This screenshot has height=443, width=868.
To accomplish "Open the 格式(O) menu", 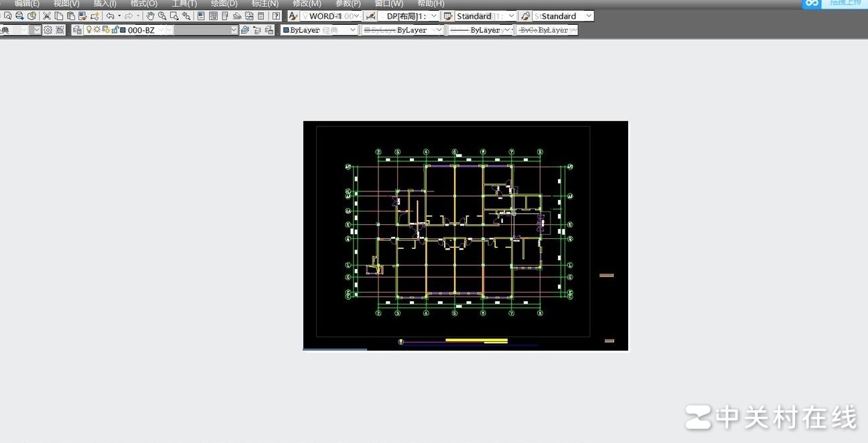I will point(143,3).
